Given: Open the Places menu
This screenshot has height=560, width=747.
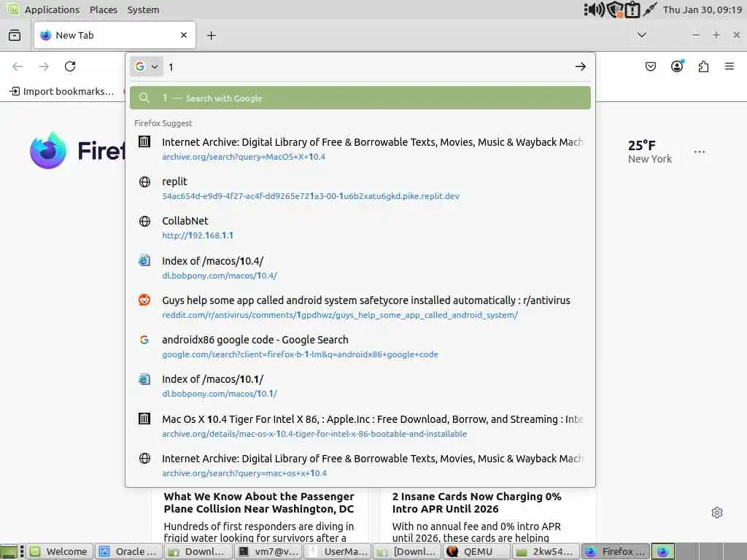Looking at the screenshot, I should click(x=104, y=9).
